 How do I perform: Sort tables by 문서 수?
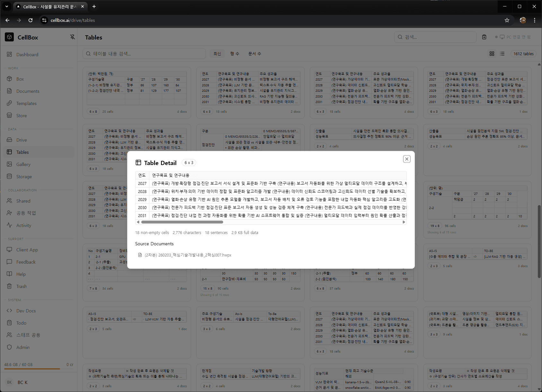tap(255, 54)
